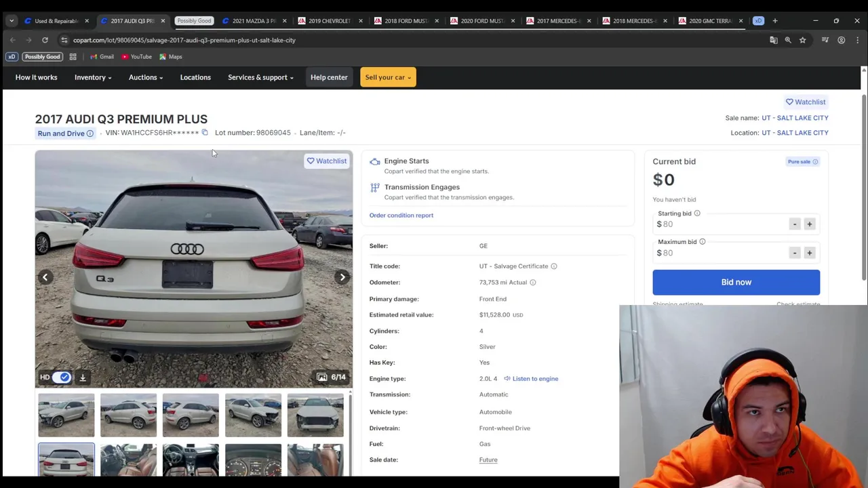Screen dimensions: 868x488
Task: Reload the browser page
Action: coord(45,40)
